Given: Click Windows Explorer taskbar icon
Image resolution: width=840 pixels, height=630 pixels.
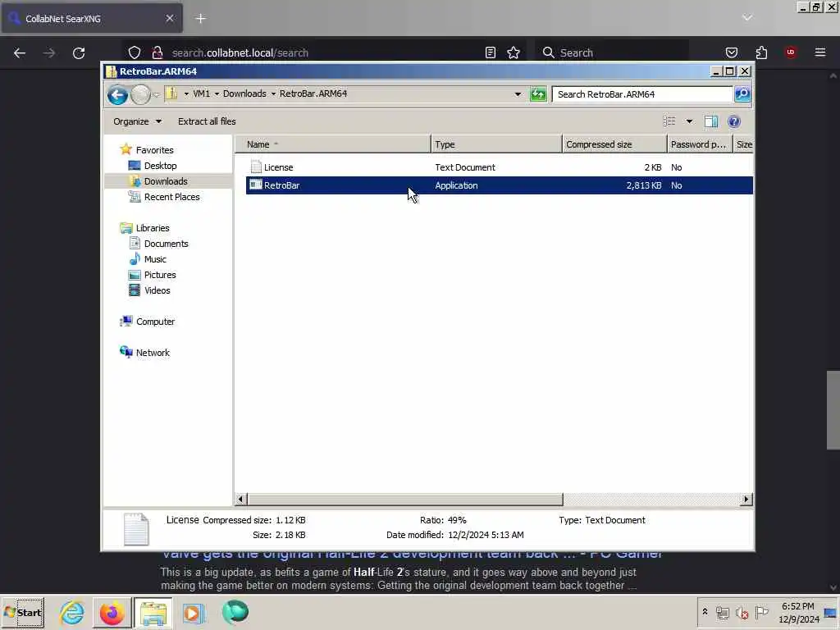Looking at the screenshot, I should point(153,613).
